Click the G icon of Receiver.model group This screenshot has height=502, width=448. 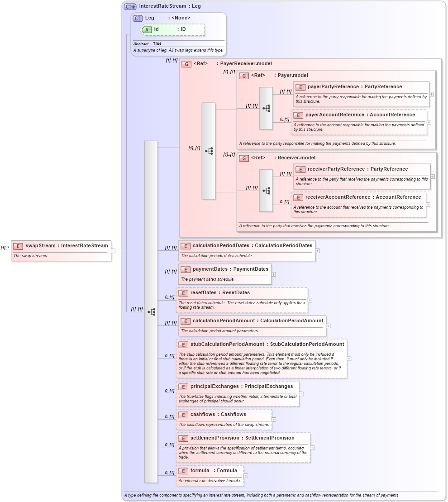243,158
